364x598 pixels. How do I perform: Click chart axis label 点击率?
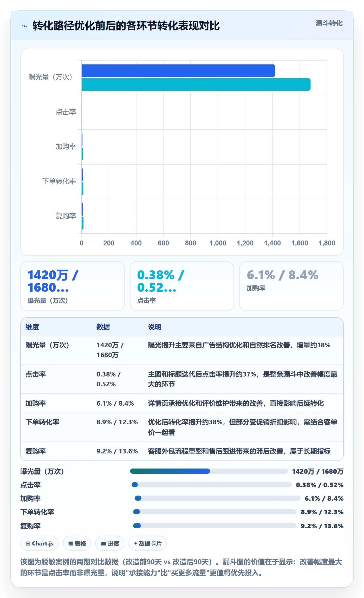pyautogui.click(x=66, y=112)
